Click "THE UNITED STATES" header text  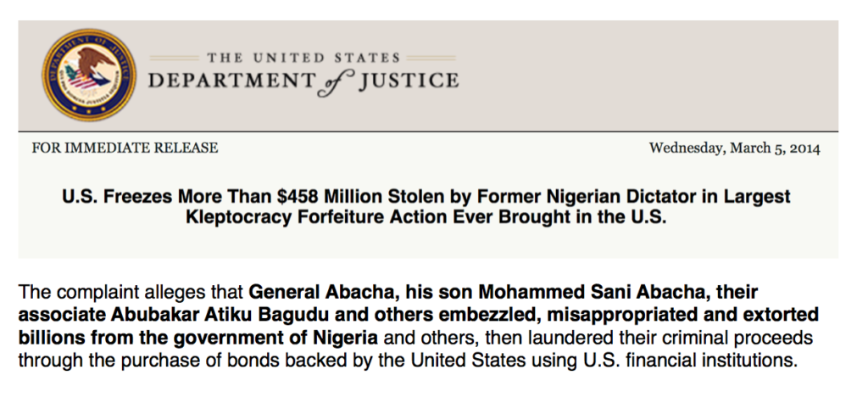tap(303, 58)
